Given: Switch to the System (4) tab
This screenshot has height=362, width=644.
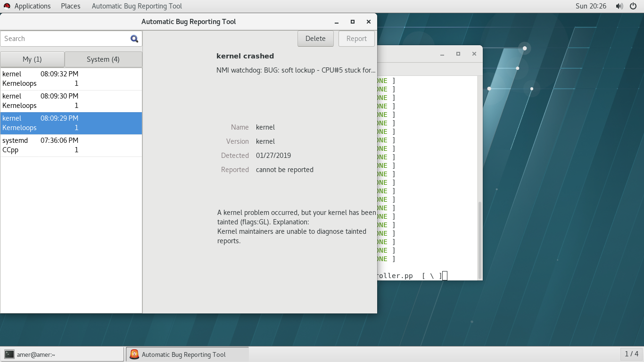Looking at the screenshot, I should (103, 59).
